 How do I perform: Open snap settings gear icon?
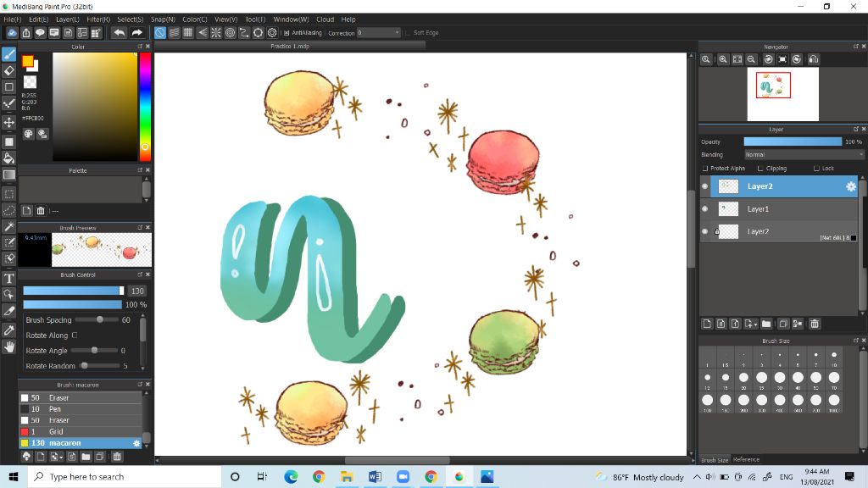pyautogui.click(x=272, y=33)
